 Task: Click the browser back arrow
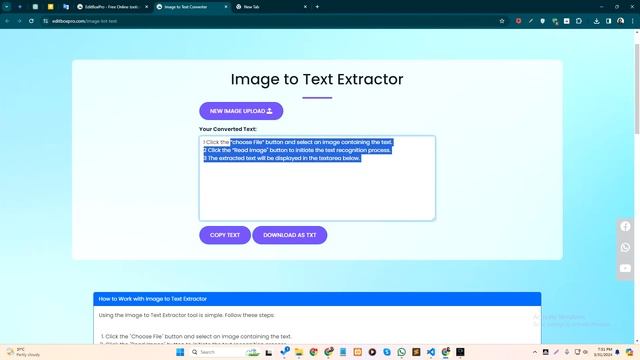pyautogui.click(x=7, y=21)
